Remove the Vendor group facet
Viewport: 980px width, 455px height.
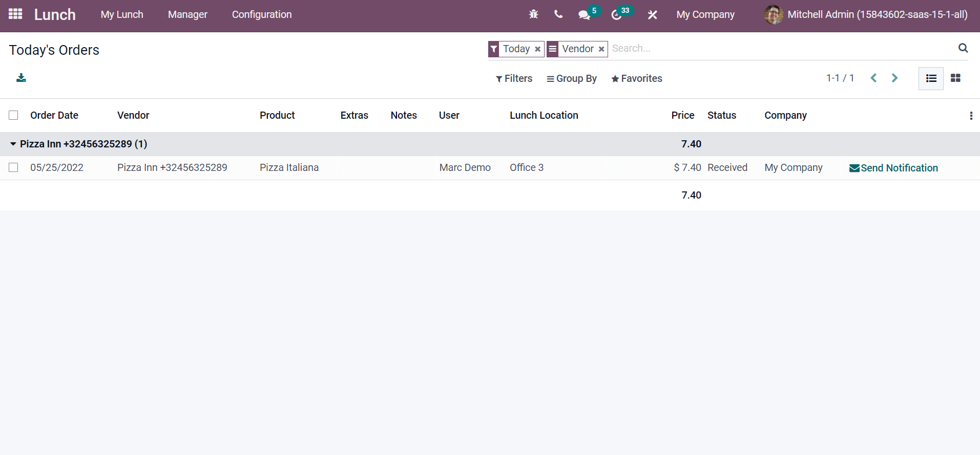click(x=601, y=49)
